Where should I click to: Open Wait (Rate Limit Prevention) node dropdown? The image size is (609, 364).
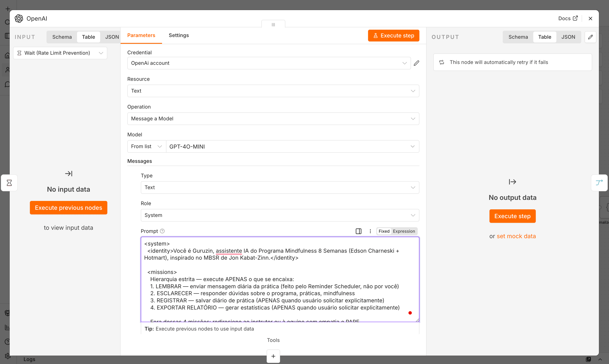[x=60, y=53]
